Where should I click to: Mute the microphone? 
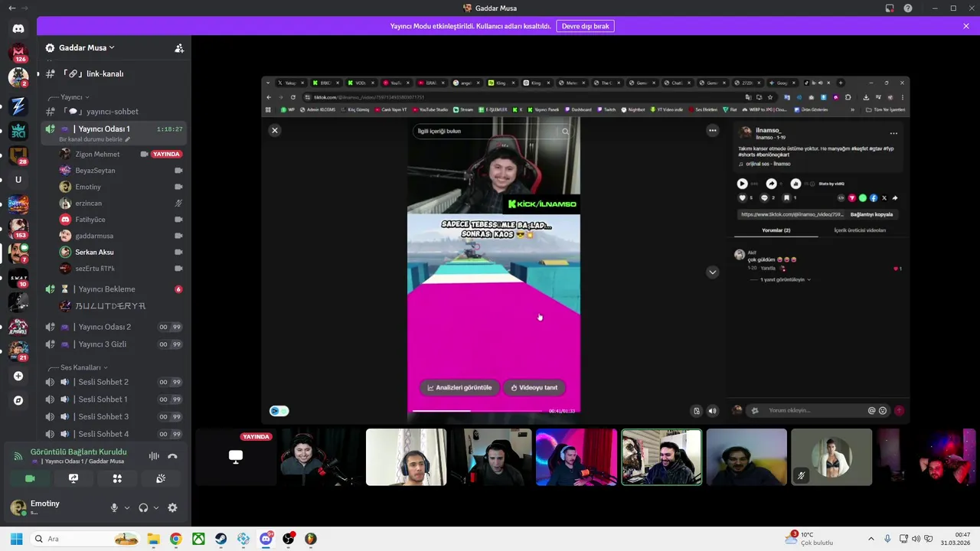tap(114, 507)
